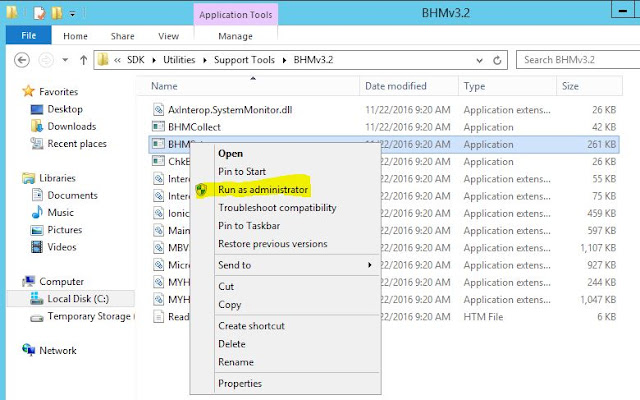Screen dimensions: 640x400
Task: Open the Home ribbon tab
Action: click(75, 36)
